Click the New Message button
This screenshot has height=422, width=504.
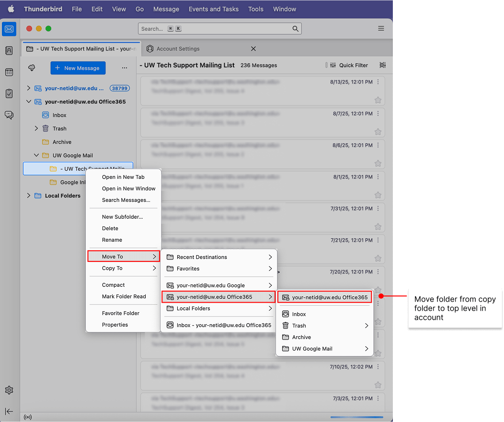coord(78,68)
